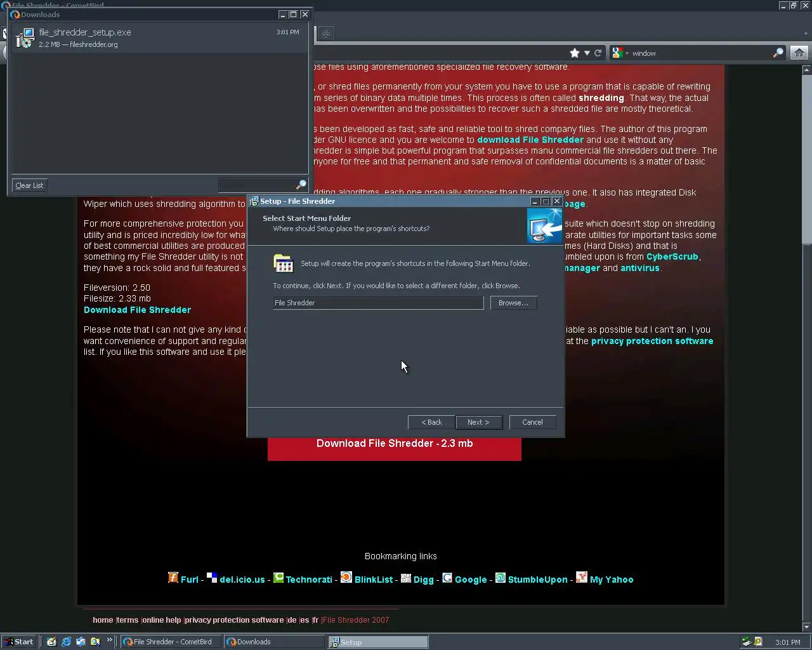Select the file_shredder_setup.exe download entry

tap(159, 38)
